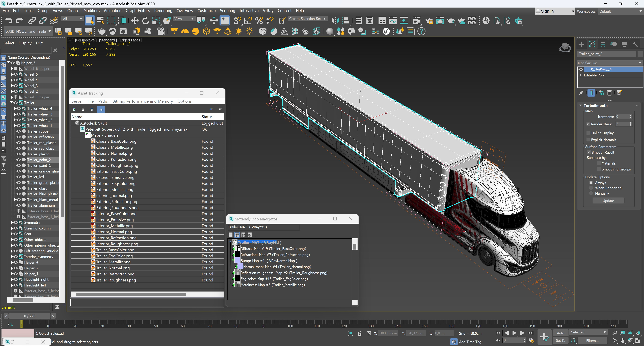Open the Create command panel tab
644x346 pixels.
click(581, 44)
